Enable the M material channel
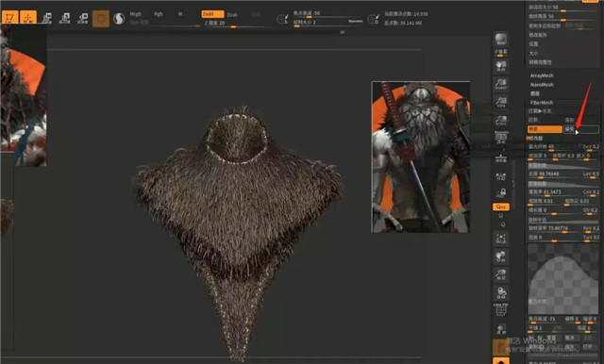 coord(180,14)
